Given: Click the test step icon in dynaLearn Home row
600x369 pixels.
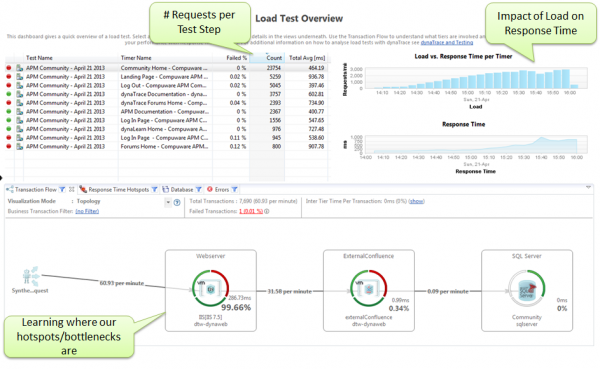Looking at the screenshot, I should pos(19,129).
